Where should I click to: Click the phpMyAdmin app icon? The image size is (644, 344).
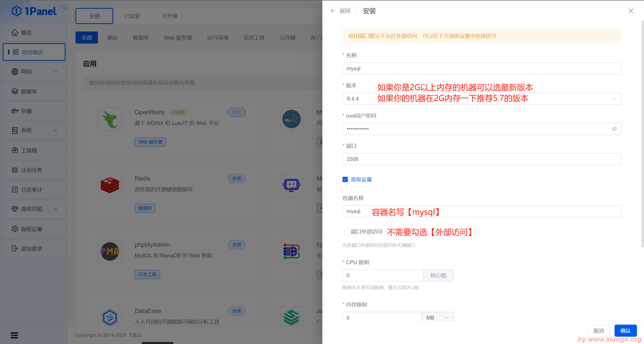(110, 251)
